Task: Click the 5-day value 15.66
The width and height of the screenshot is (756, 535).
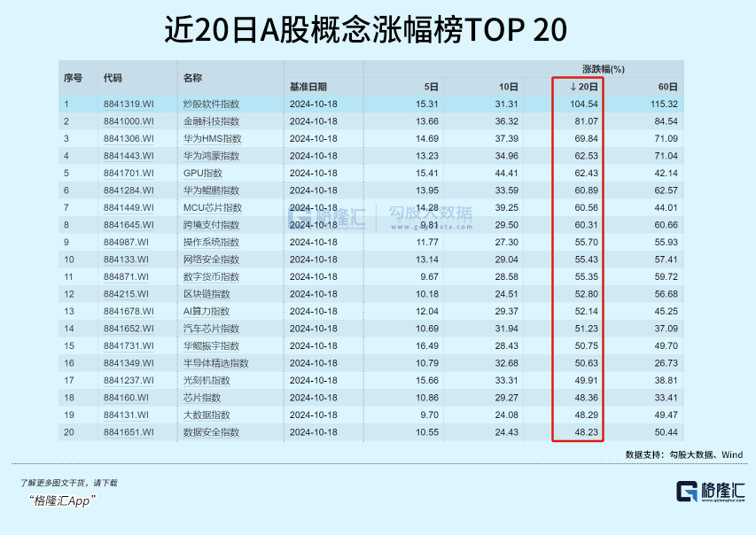Action: click(x=427, y=381)
